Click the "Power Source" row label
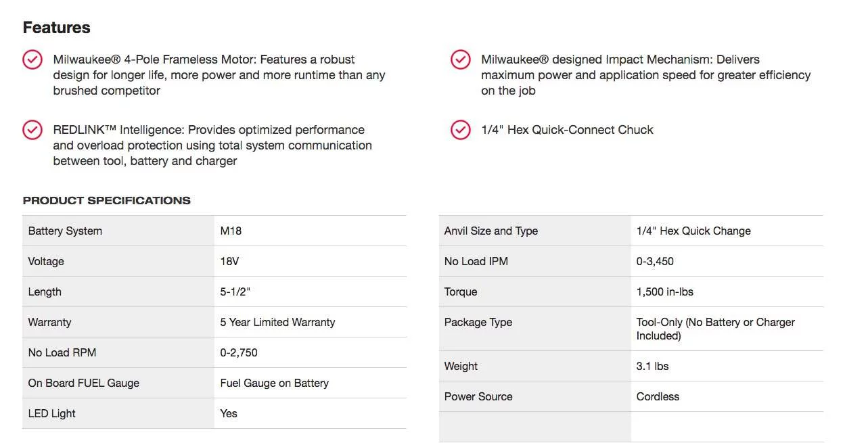868x443 pixels. [x=478, y=396]
